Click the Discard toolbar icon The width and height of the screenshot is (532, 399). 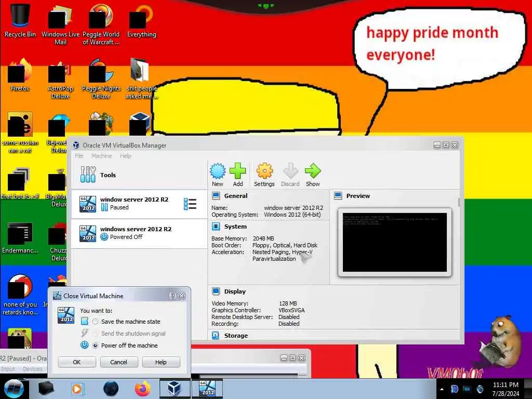(290, 171)
